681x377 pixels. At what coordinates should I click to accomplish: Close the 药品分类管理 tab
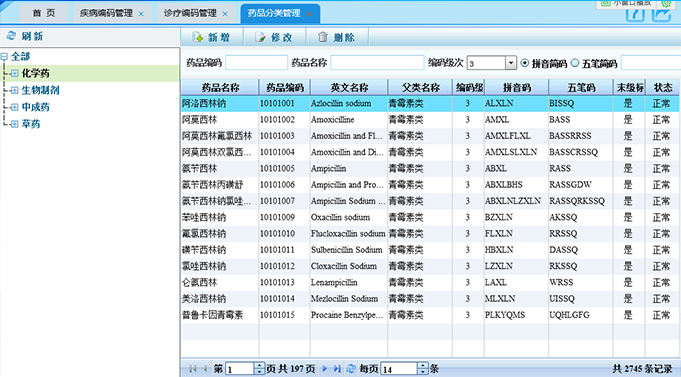coord(309,14)
